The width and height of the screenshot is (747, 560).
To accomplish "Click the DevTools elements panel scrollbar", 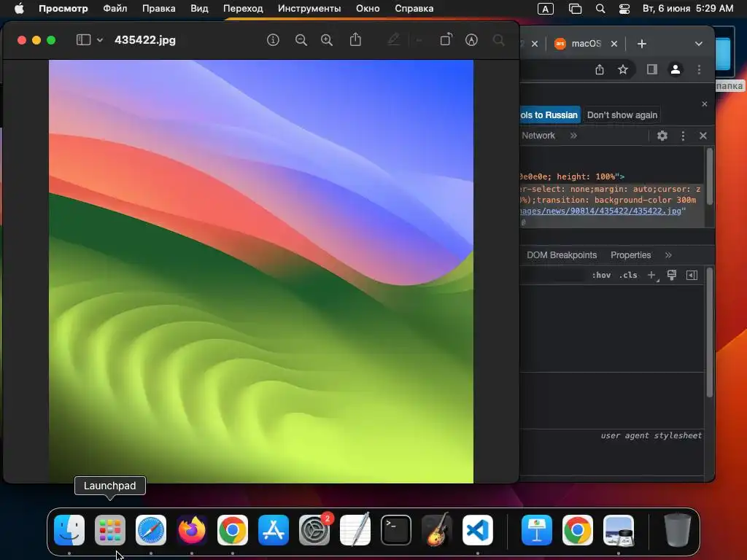I will [709, 176].
